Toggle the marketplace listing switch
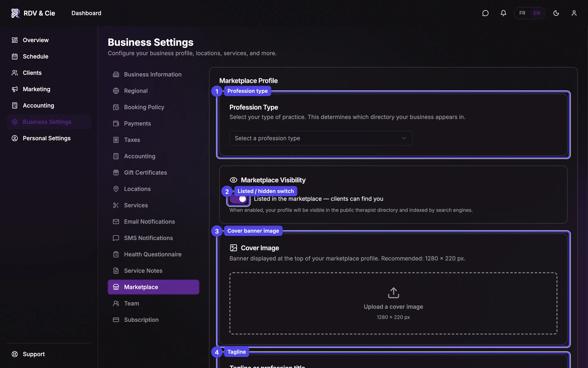Screen dimensions: 588x368 238,199
